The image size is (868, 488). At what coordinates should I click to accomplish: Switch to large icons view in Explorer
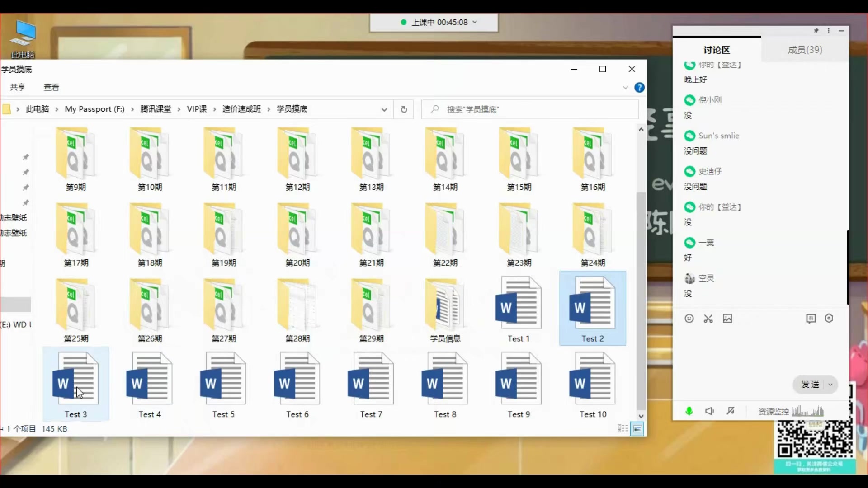point(637,429)
